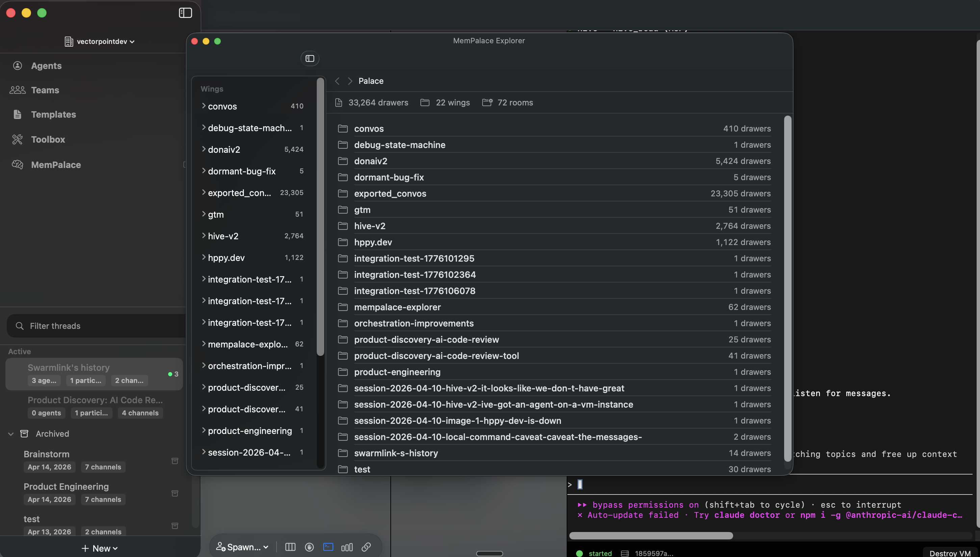Archive the Brainstorm thread via its box icon
This screenshot has height=557, width=980.
click(175, 461)
